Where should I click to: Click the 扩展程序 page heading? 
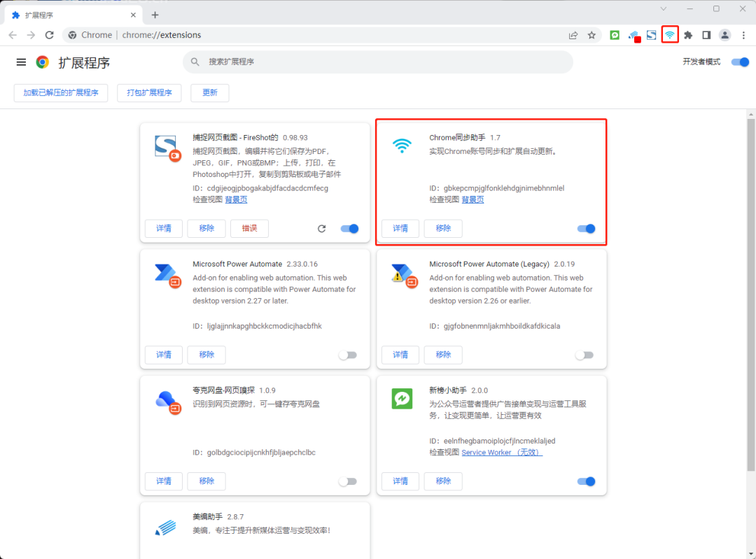(x=85, y=63)
